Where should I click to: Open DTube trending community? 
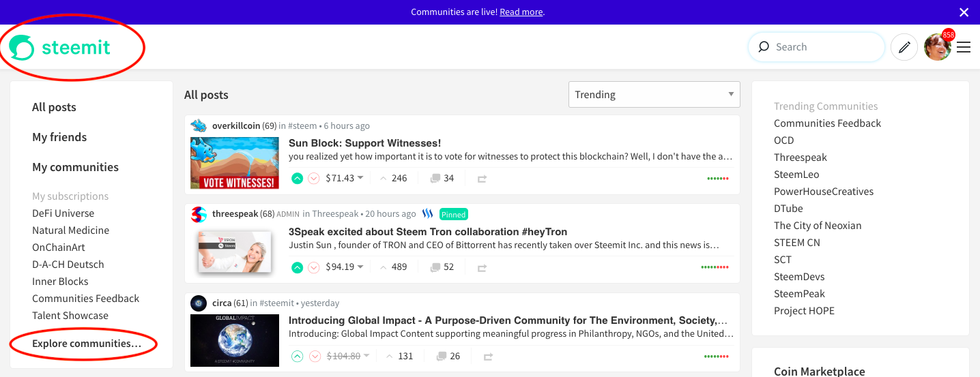(x=788, y=209)
